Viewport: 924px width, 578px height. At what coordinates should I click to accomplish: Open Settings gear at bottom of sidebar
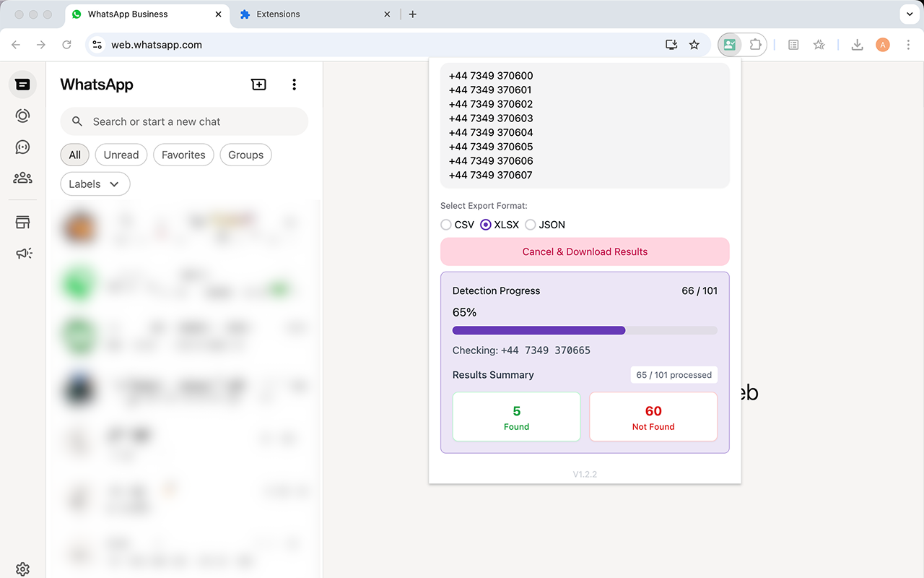[22, 569]
